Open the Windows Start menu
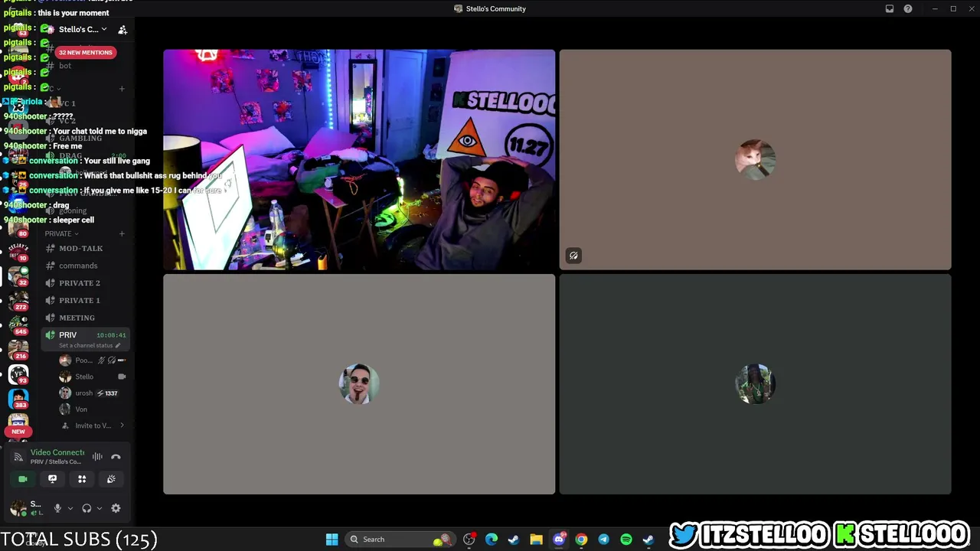 (x=332, y=540)
